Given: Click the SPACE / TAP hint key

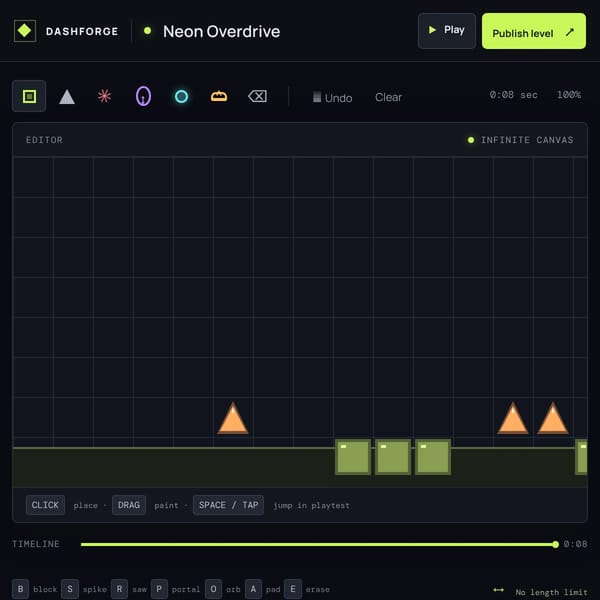Looking at the screenshot, I should tap(228, 505).
